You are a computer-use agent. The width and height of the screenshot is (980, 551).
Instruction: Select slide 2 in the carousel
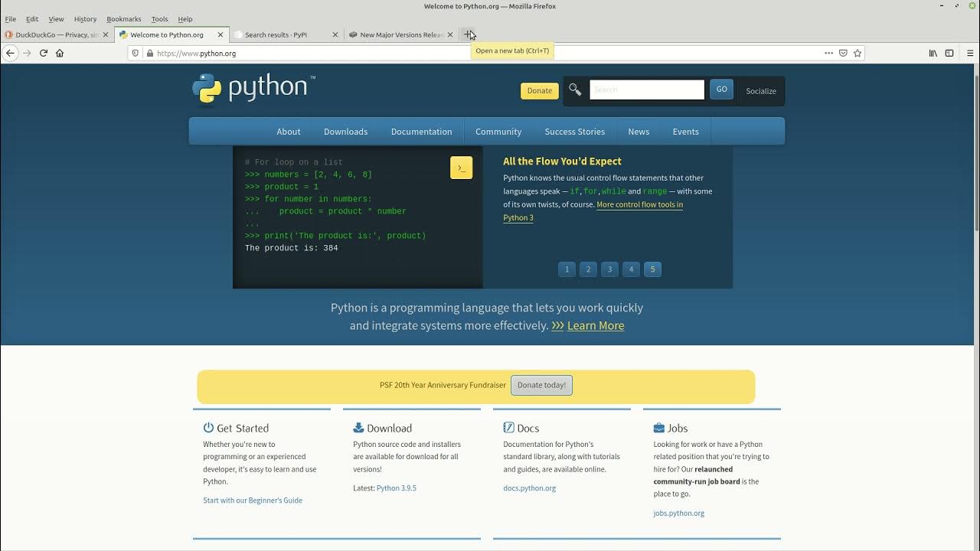click(x=588, y=269)
